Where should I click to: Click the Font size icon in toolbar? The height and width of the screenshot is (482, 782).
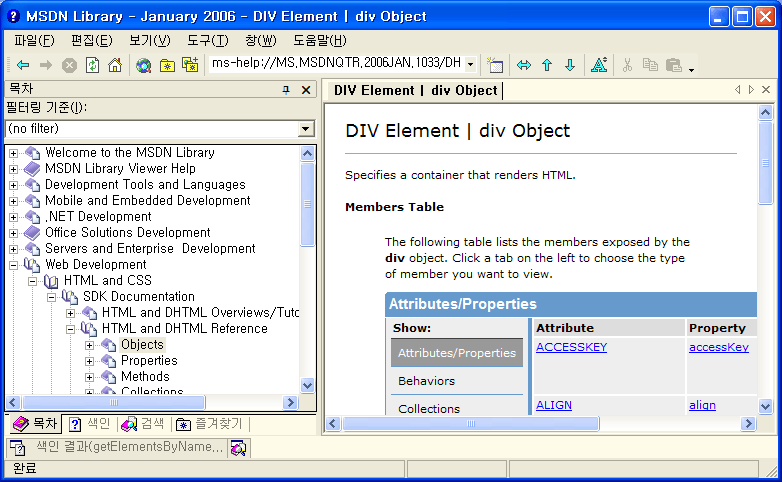599,65
